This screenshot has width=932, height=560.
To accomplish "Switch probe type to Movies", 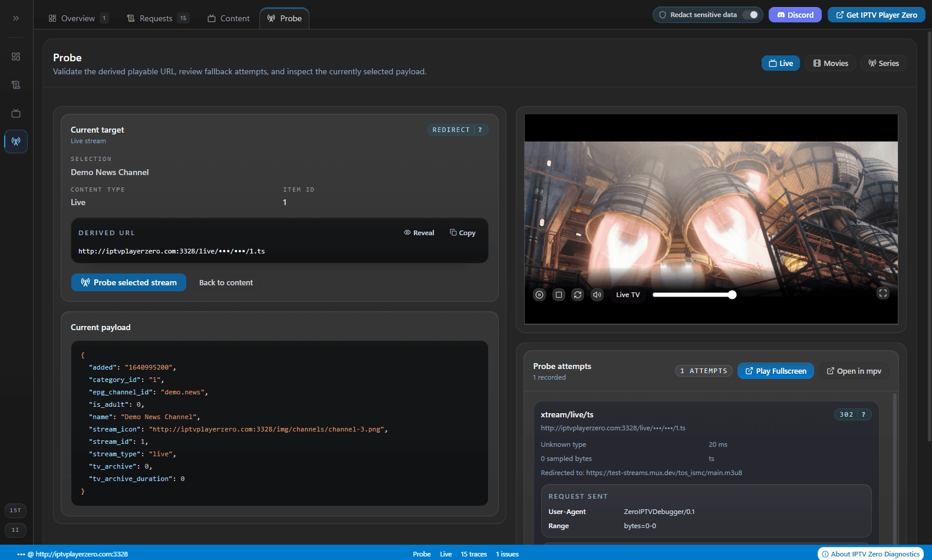I will (830, 63).
